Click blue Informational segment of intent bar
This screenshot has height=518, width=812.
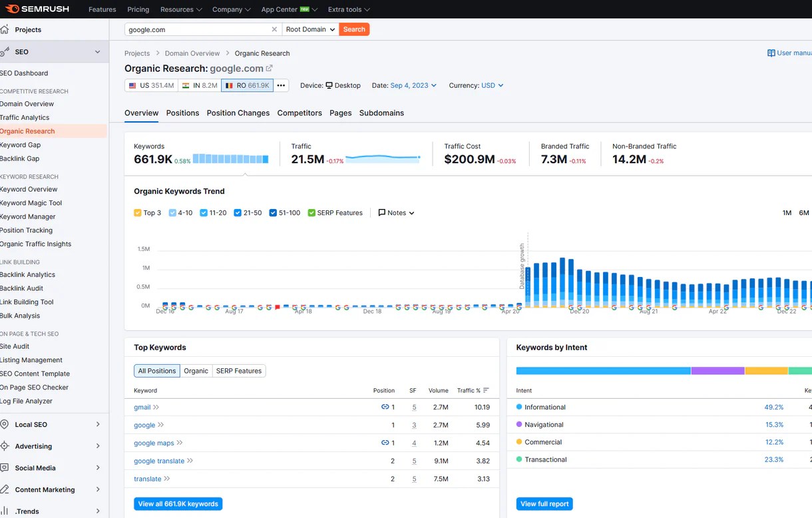603,371
